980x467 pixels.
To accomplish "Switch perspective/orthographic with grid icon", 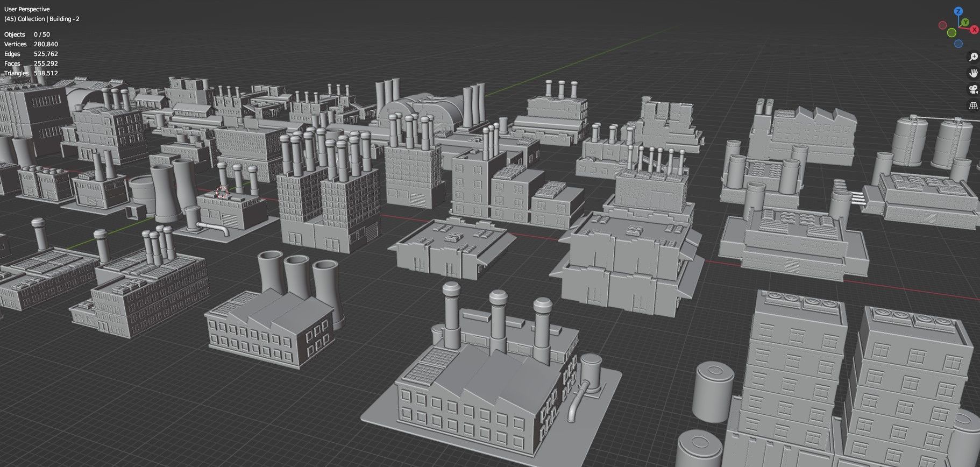I will [x=973, y=106].
